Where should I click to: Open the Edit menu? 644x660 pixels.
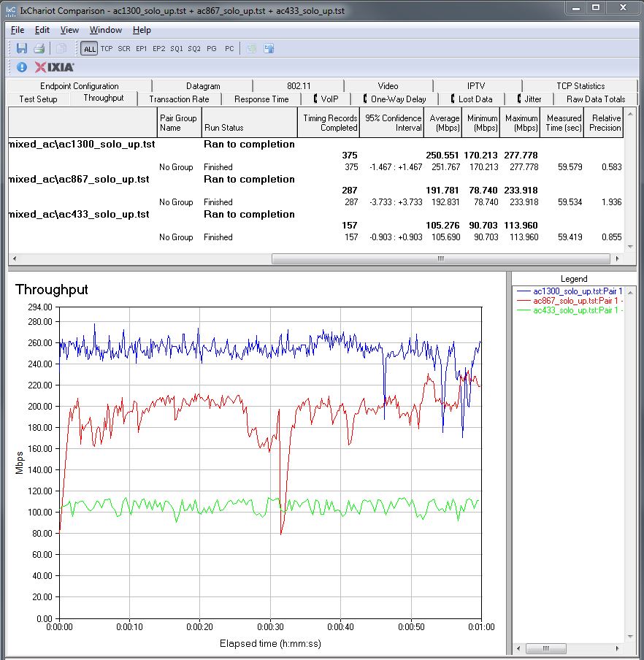click(x=42, y=30)
